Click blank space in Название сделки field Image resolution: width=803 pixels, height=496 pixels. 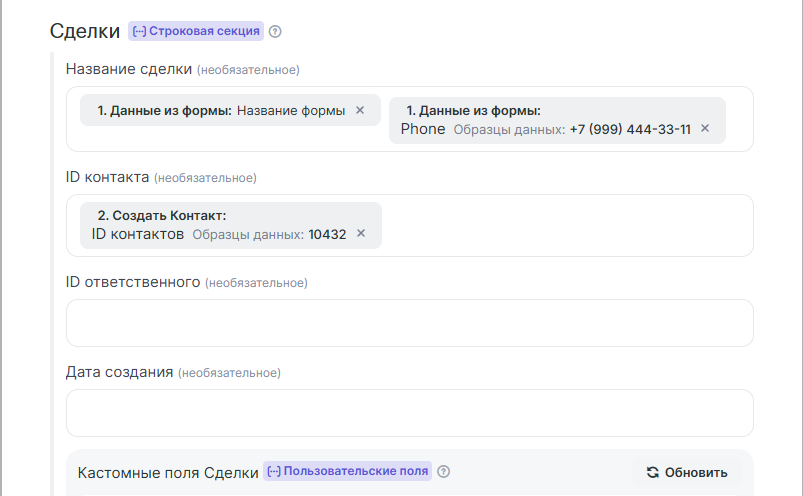point(230,139)
